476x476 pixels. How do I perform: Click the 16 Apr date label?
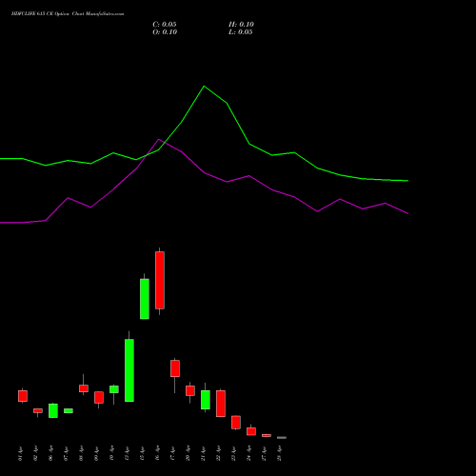[158, 454]
